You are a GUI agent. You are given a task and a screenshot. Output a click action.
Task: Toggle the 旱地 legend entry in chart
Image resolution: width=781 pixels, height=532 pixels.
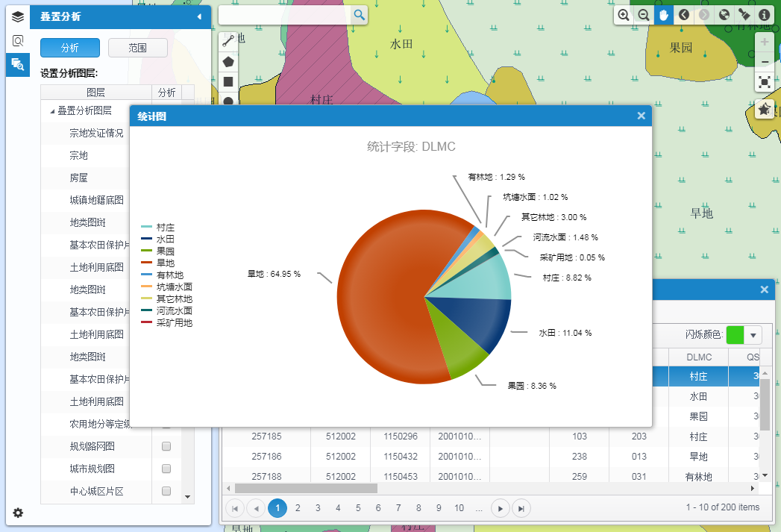(x=158, y=263)
